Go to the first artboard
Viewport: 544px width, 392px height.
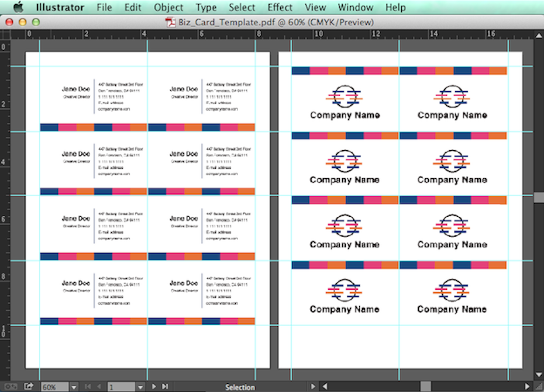coord(88,387)
